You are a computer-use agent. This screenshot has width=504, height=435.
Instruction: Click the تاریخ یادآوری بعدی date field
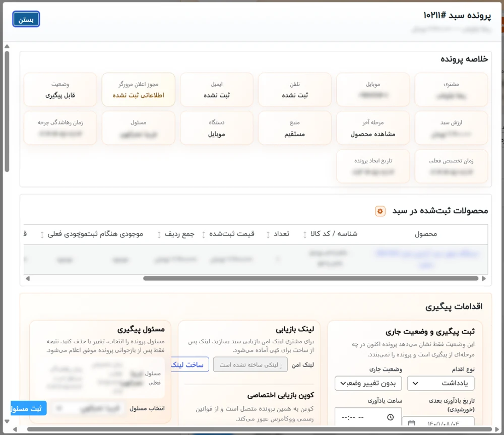coord(438,422)
